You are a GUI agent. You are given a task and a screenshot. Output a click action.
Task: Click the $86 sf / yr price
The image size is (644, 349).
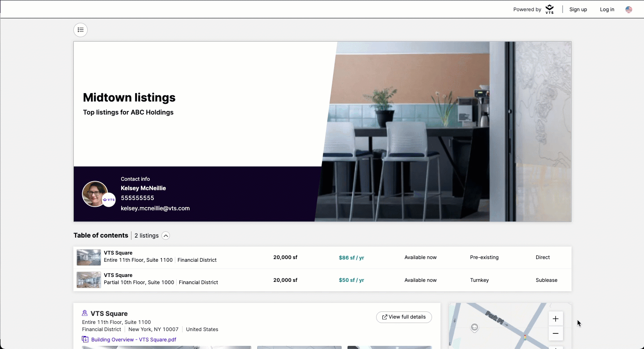352,258
